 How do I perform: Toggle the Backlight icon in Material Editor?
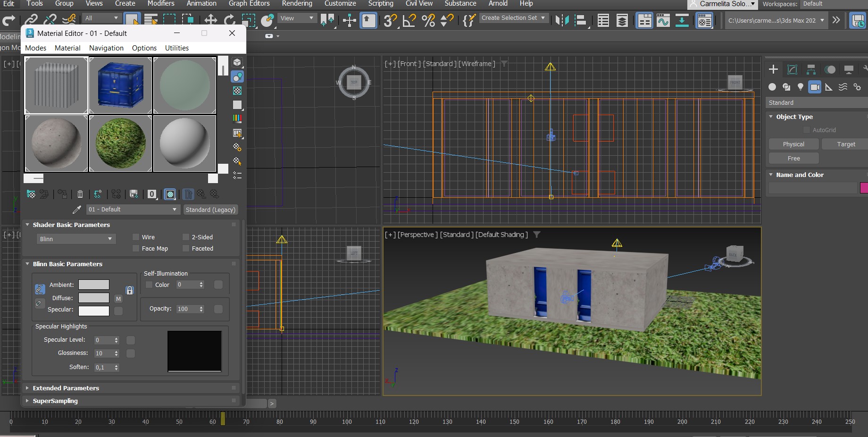[237, 76]
